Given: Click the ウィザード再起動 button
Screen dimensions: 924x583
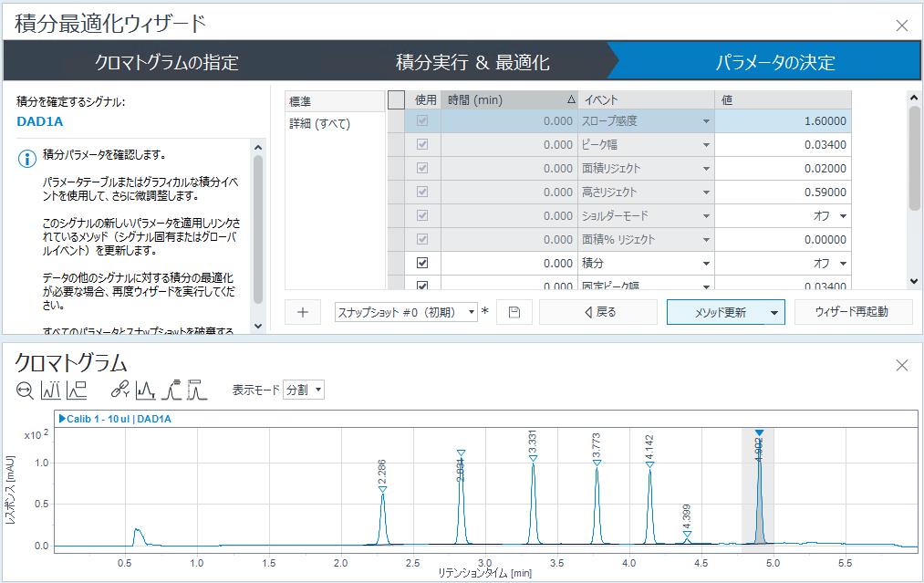Looking at the screenshot, I should [852, 312].
